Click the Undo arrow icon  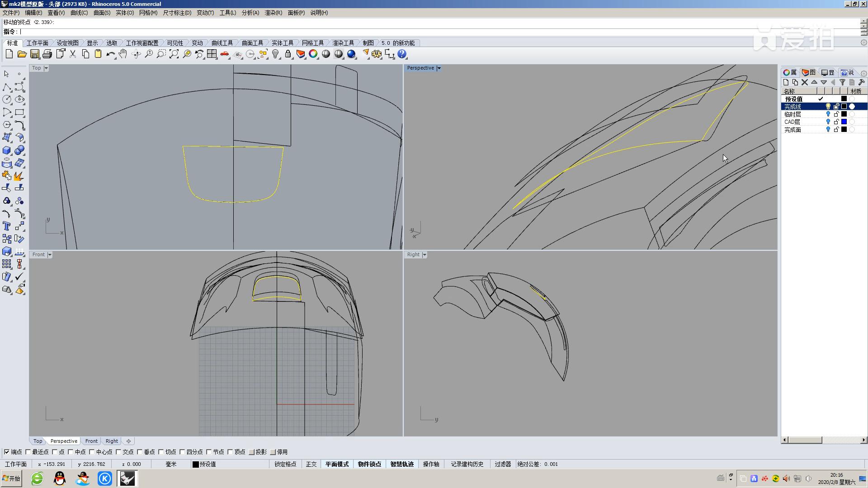click(110, 54)
